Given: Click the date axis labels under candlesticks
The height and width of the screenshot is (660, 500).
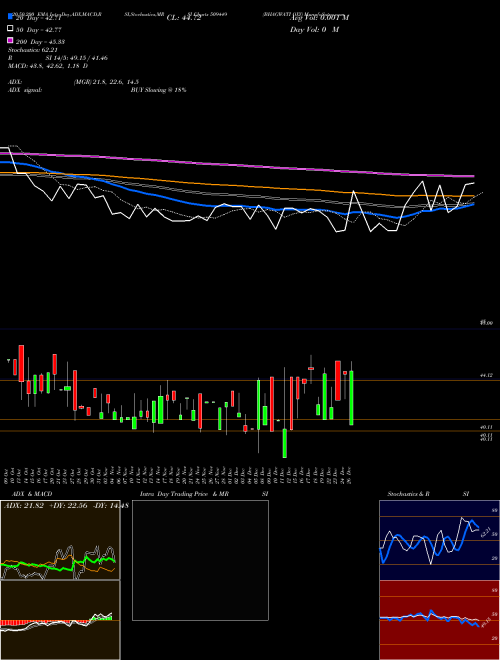Looking at the screenshot, I should tap(178, 476).
